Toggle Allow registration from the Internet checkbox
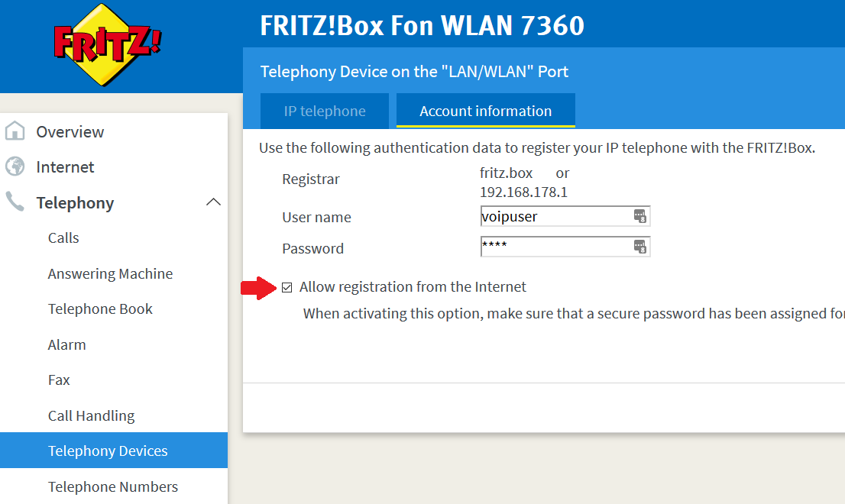 (287, 288)
